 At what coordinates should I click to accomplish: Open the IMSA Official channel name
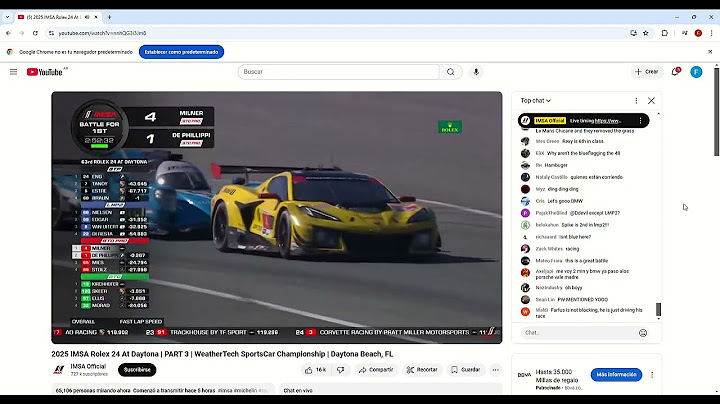tap(88, 366)
